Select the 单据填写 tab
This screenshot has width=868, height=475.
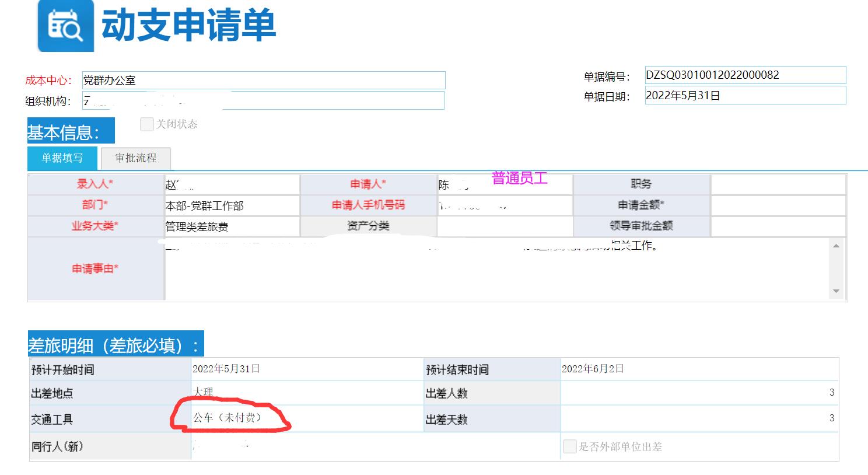pos(62,158)
